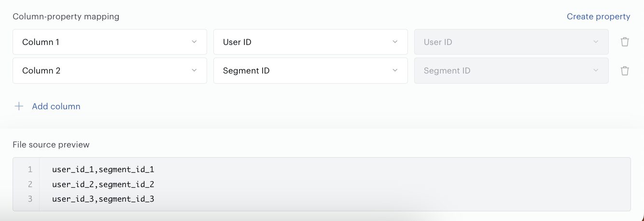Screen dimensions: 644x221
Task: Delete the Column 2 mapping row
Action: coord(625,71)
